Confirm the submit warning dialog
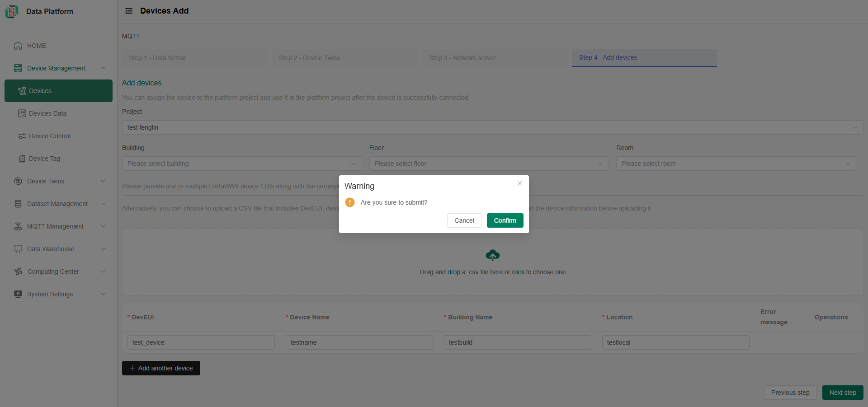The image size is (868, 407). (505, 220)
